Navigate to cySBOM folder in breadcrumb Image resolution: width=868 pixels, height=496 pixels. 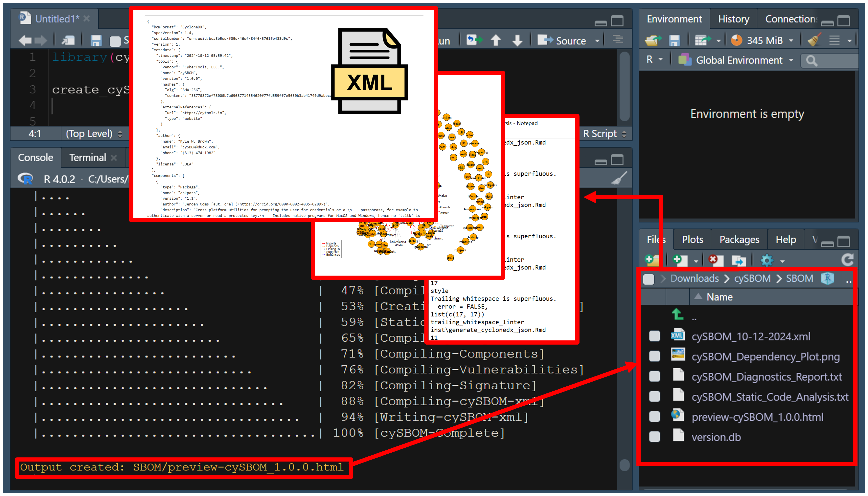point(752,278)
